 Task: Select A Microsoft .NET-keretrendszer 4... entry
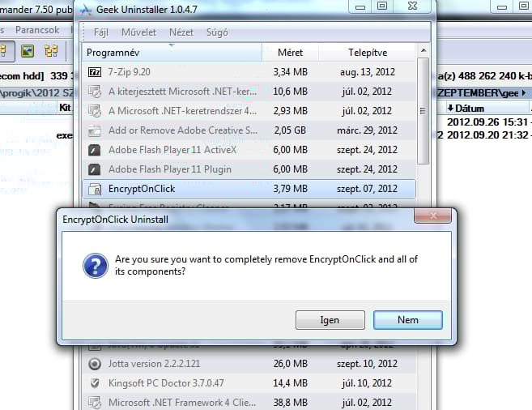[249, 111]
